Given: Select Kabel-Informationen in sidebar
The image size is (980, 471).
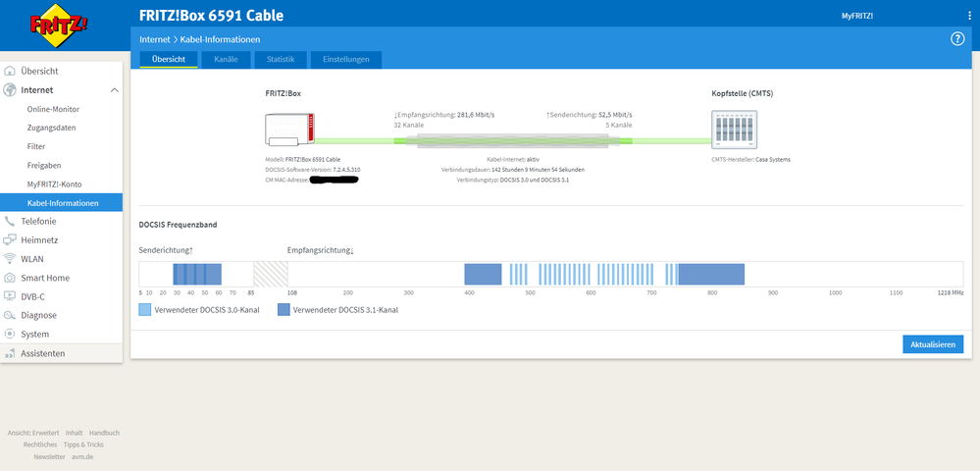Looking at the screenshot, I should tap(61, 203).
